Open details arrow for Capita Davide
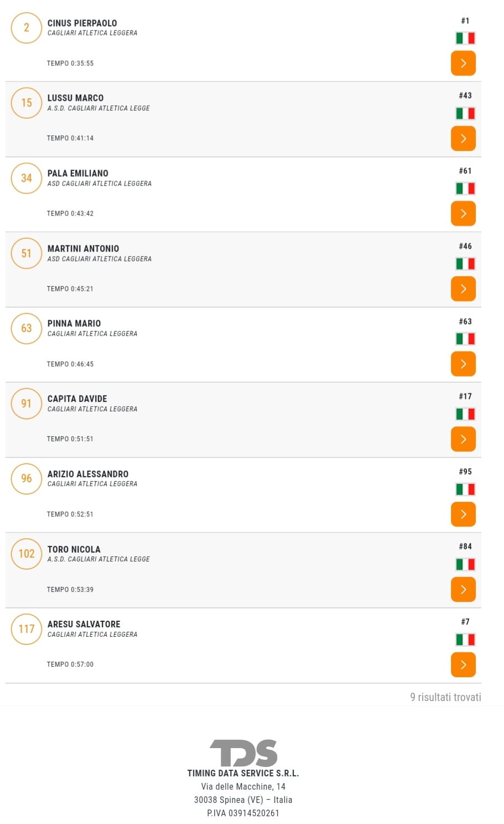 (x=463, y=439)
